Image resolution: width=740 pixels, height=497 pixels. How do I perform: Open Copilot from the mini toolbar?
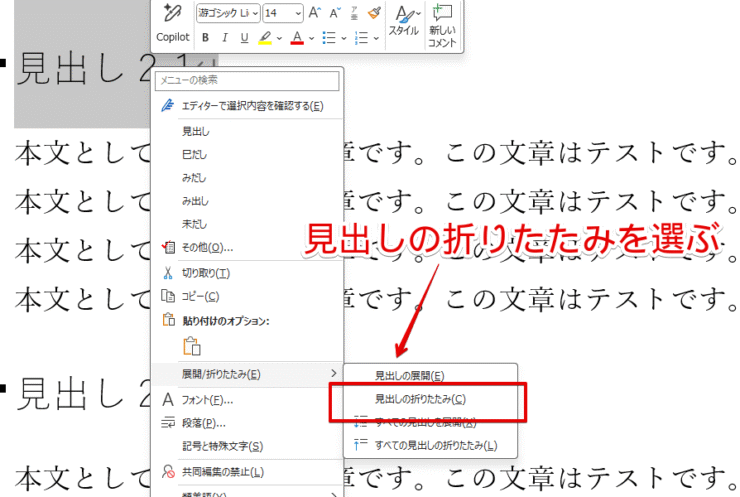click(x=172, y=23)
